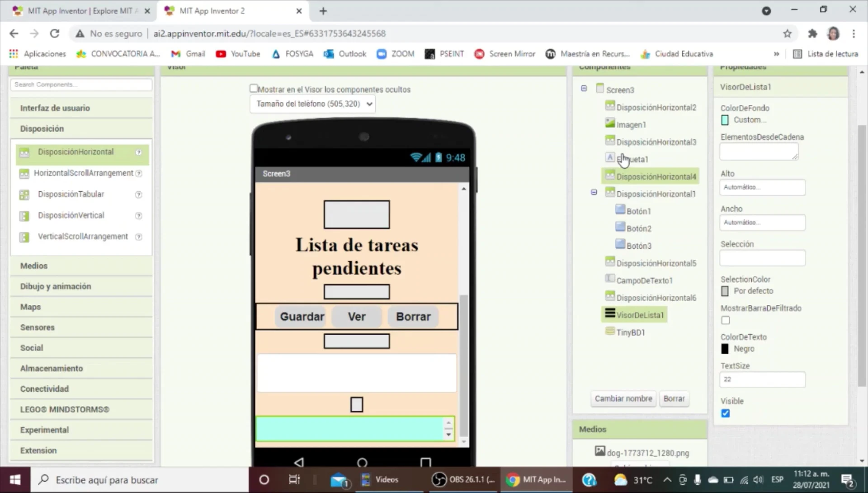Expand the Sensores palette section
This screenshot has width=868, height=493.
point(81,327)
